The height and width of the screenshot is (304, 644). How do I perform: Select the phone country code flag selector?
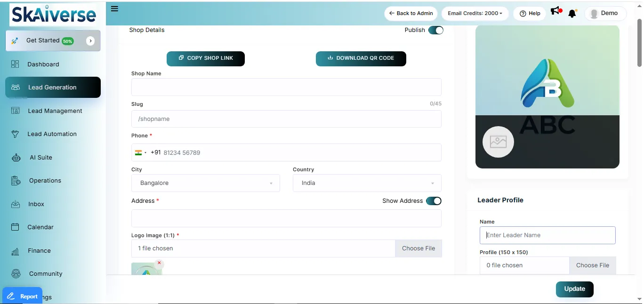tap(140, 152)
